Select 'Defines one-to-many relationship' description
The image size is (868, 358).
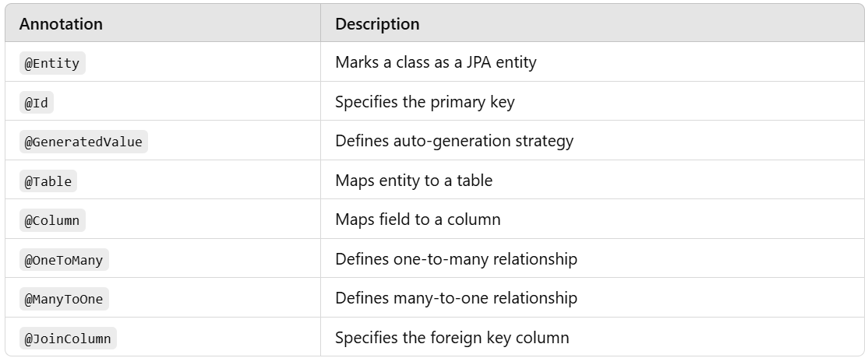[x=456, y=259]
